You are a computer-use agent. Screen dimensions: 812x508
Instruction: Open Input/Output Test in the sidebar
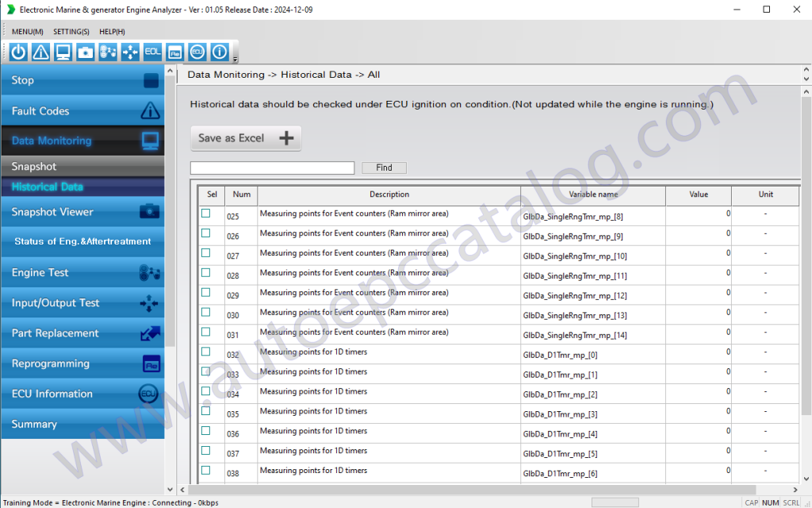82,302
